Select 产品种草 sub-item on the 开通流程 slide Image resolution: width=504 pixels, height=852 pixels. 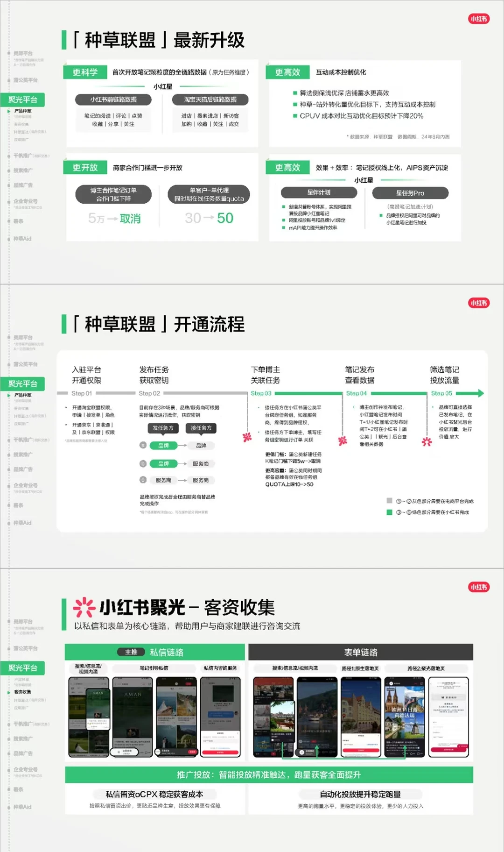[x=23, y=395]
